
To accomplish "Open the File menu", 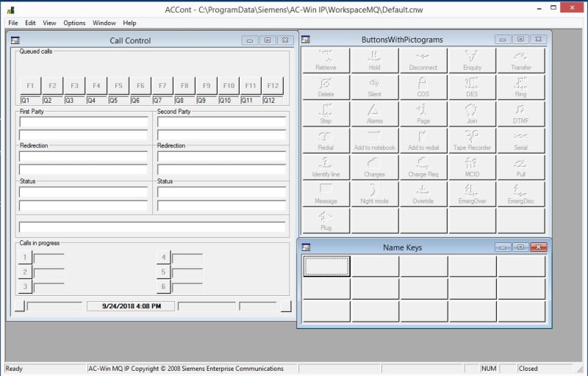I will coord(13,23).
